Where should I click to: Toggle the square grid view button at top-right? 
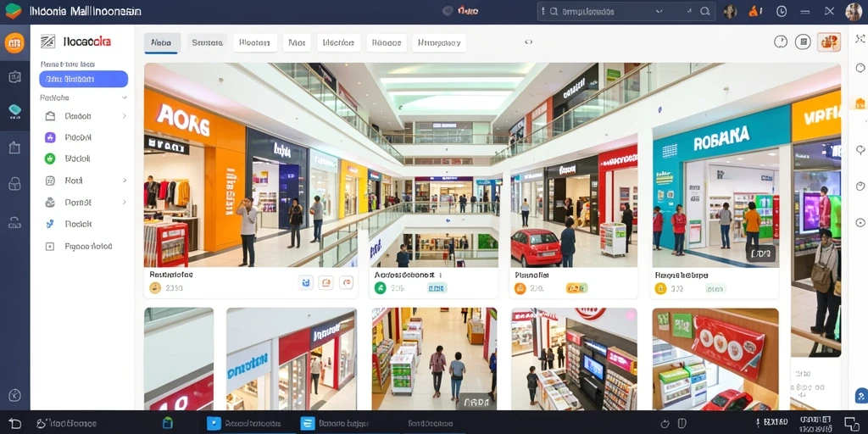(804, 42)
